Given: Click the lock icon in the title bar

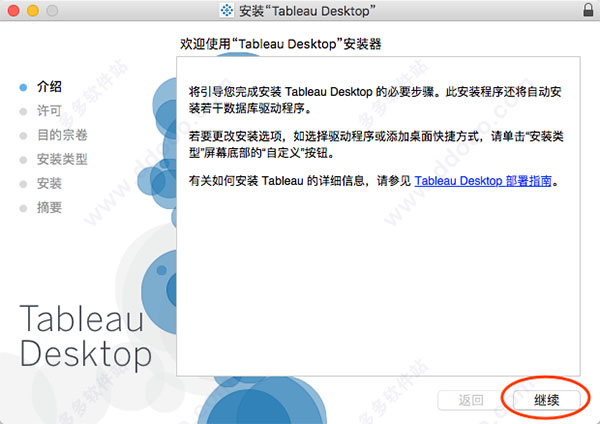Looking at the screenshot, I should coord(588,10).
